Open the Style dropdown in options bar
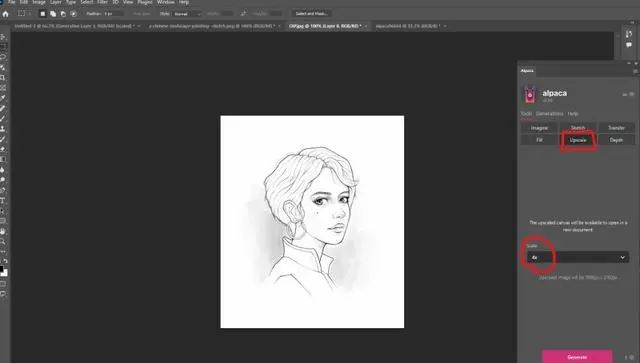The height and width of the screenshot is (363, 640). click(187, 14)
